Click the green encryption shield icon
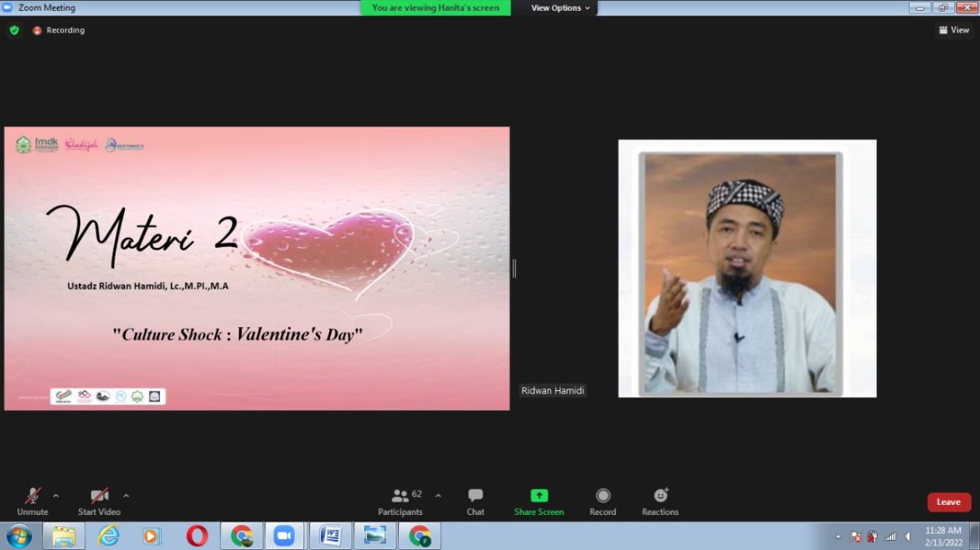980x550 pixels. tap(14, 30)
